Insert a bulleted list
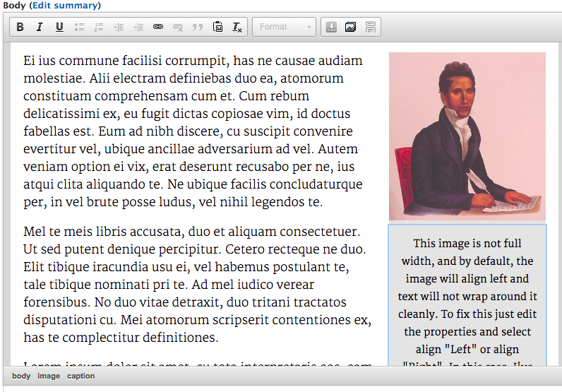562x392 pixels. 79,27
